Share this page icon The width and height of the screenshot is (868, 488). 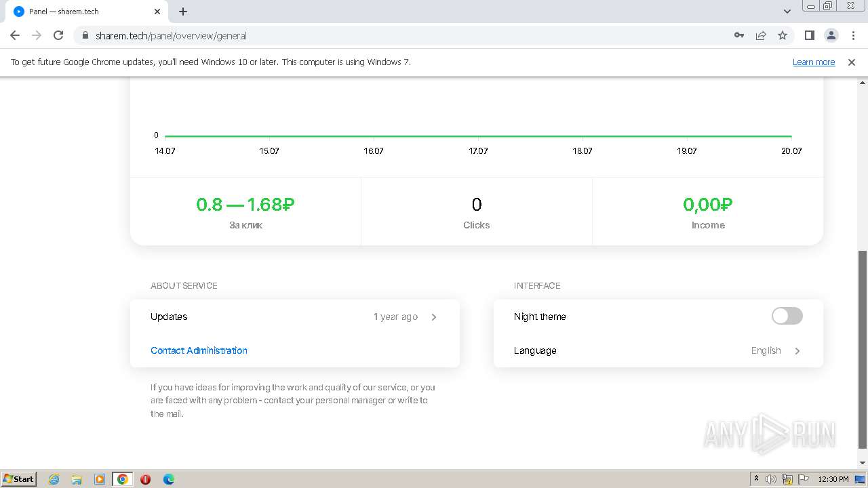pos(761,35)
